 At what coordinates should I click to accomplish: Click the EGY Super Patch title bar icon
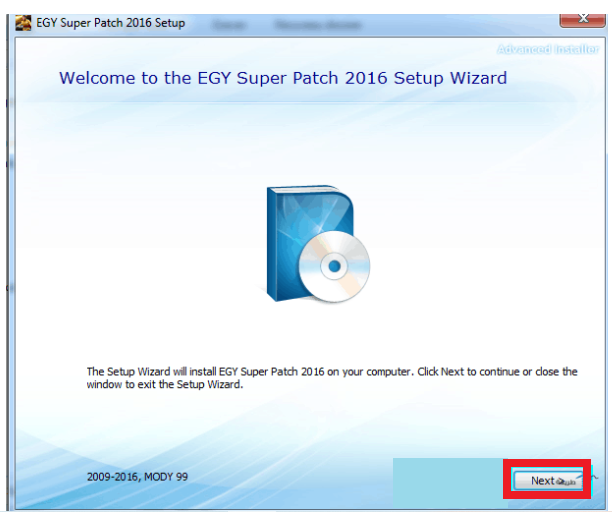tap(23, 23)
